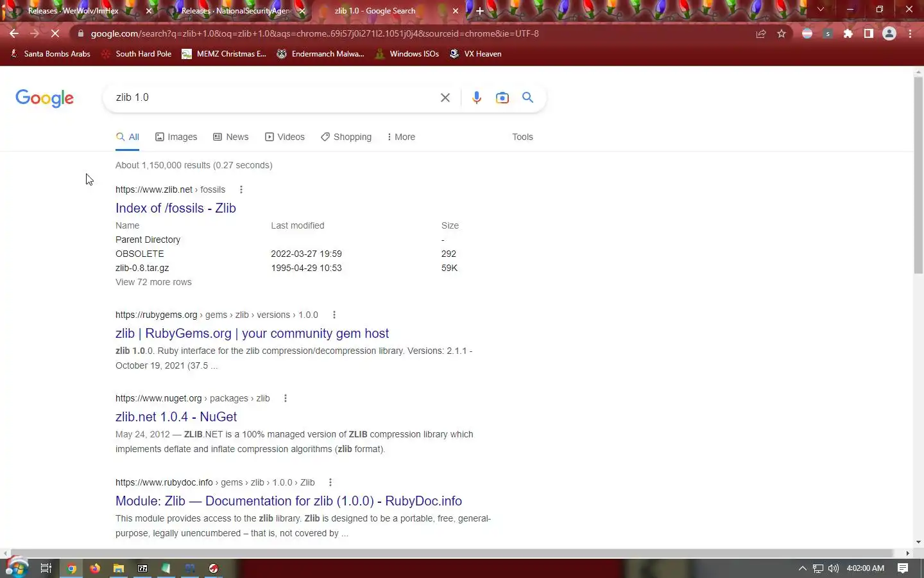Go back using the browser back arrow
The image size is (924, 578).
coord(14,33)
